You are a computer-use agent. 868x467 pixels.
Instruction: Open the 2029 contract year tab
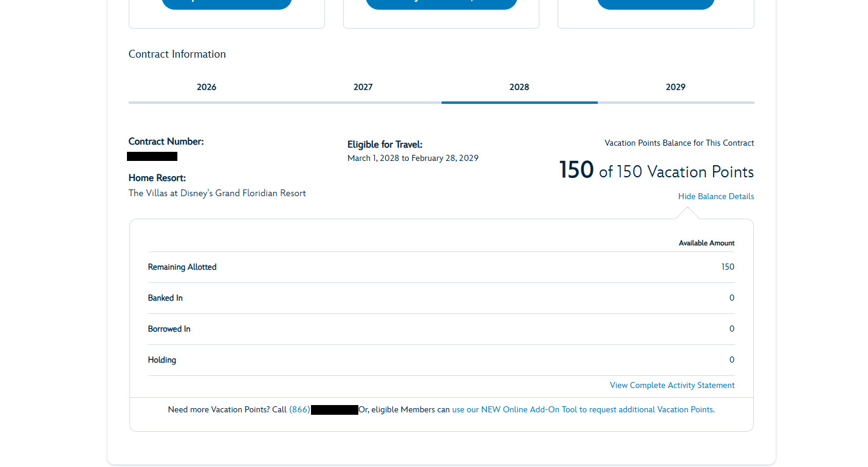click(675, 87)
